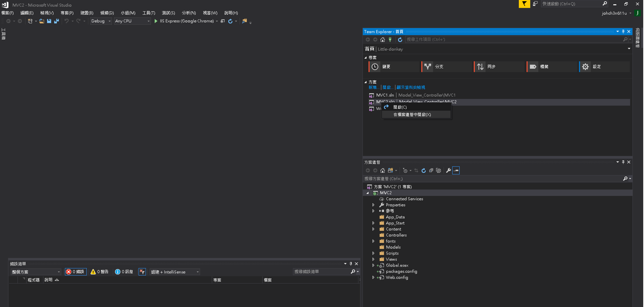The height and width of the screenshot is (307, 644).
Task: Toggle the 0 錯誤 errors filter
Action: coord(75,272)
